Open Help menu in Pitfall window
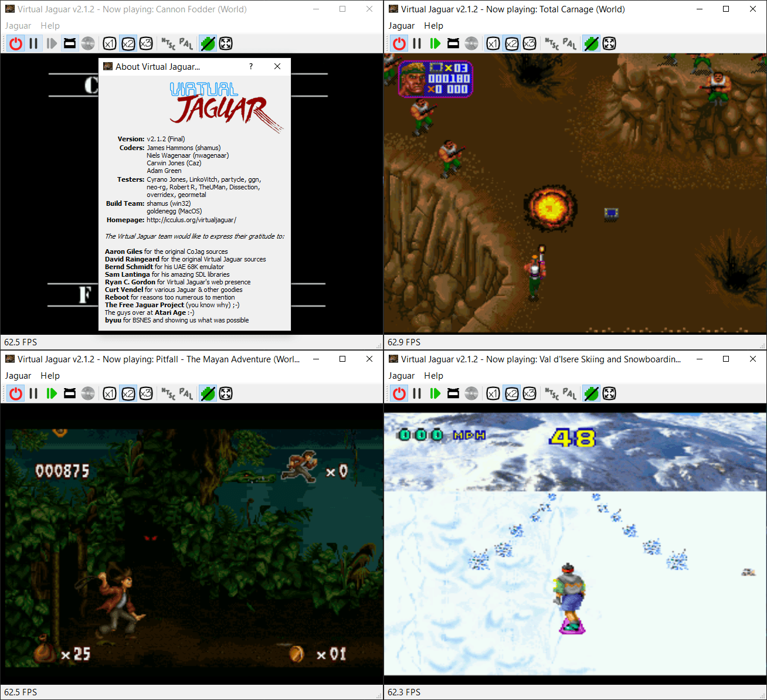Screen dimensions: 767x700 (x=50, y=376)
